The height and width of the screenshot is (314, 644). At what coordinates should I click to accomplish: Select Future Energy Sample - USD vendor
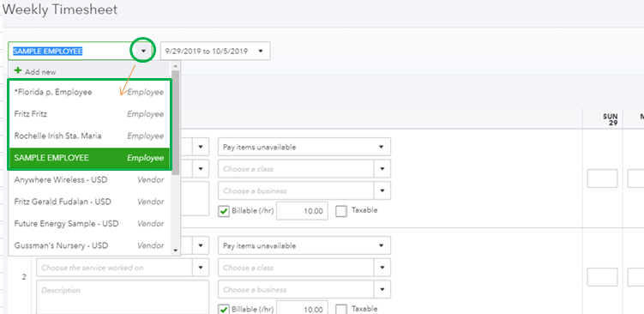click(x=88, y=224)
